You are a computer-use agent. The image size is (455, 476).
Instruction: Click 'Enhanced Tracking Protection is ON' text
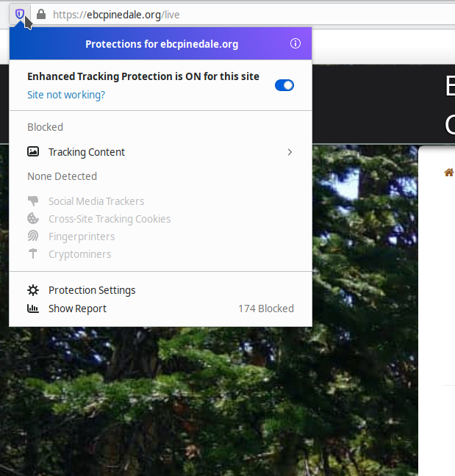pos(143,76)
